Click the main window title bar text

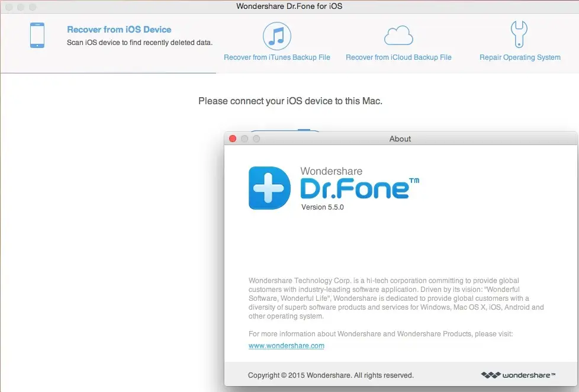[289, 7]
